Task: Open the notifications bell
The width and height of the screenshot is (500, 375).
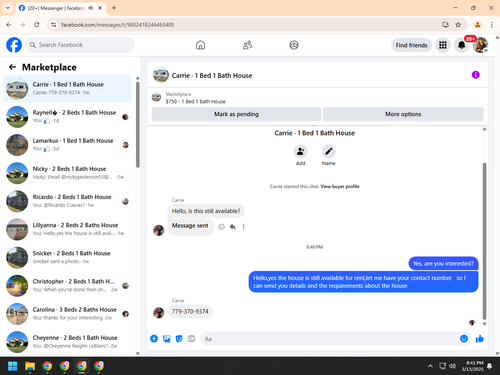Action: (x=461, y=45)
